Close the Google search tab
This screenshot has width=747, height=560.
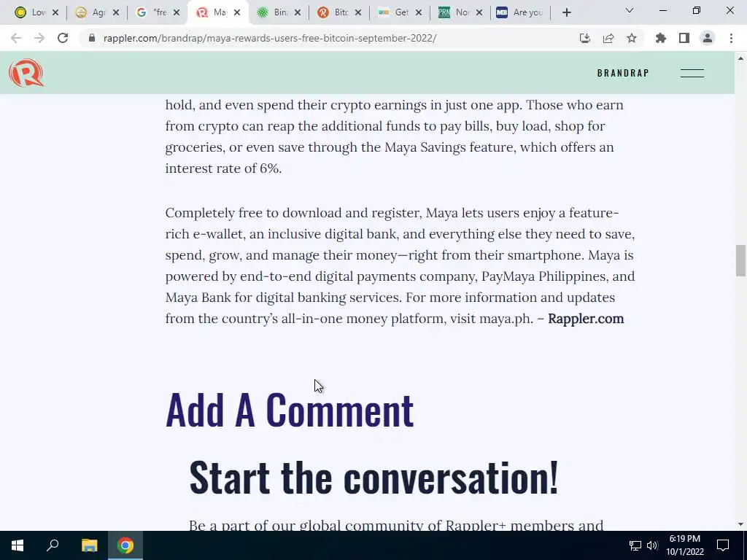(x=177, y=12)
